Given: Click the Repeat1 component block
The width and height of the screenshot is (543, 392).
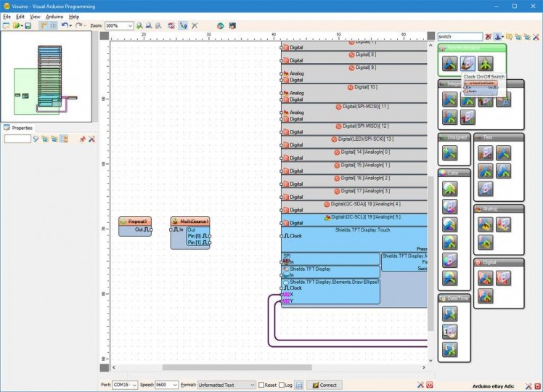Looking at the screenshot, I should coord(135,221).
